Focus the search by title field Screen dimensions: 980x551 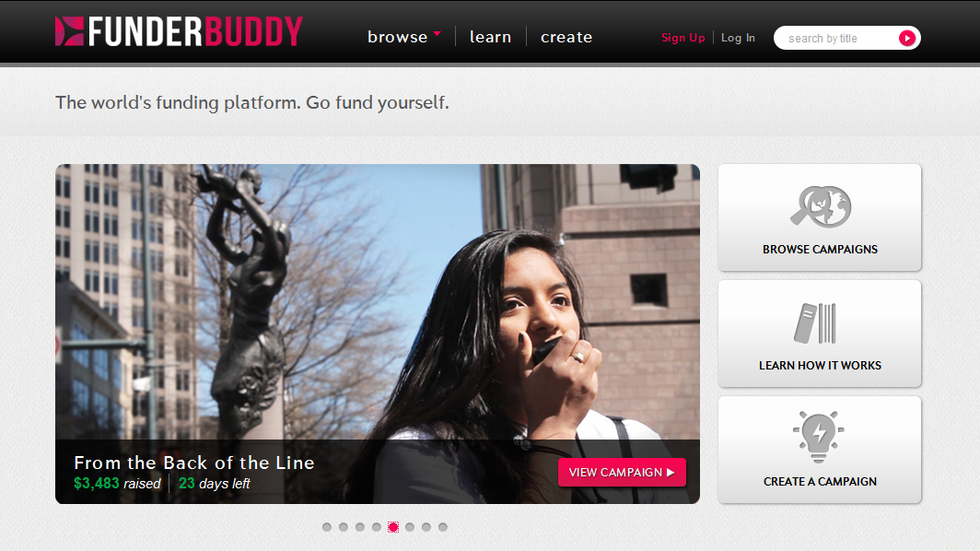(x=837, y=38)
